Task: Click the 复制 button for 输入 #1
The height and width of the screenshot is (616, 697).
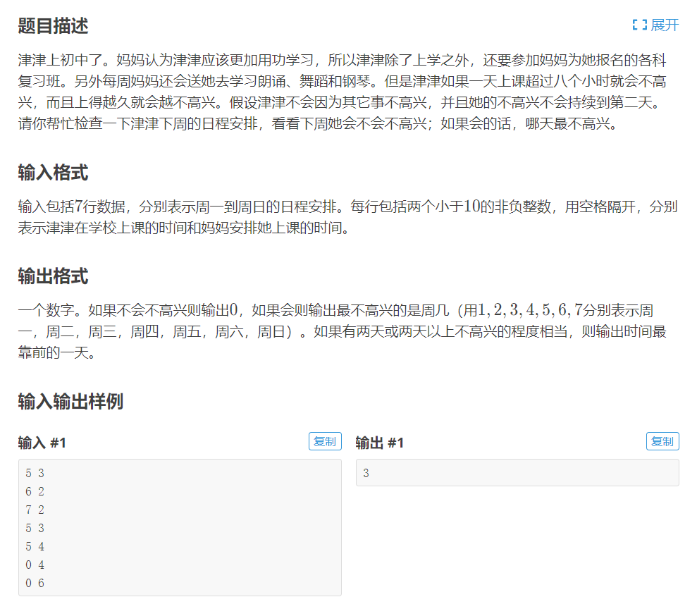Action: coord(324,441)
